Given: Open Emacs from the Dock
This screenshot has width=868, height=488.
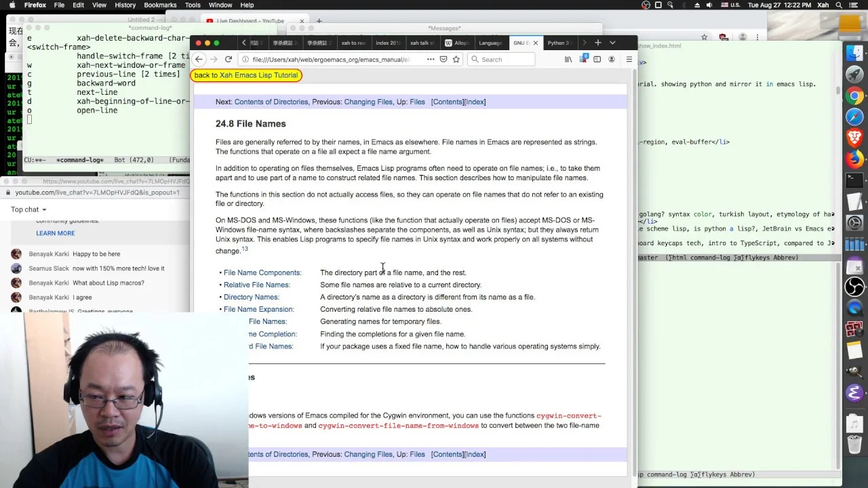Looking at the screenshot, I should click(854, 392).
